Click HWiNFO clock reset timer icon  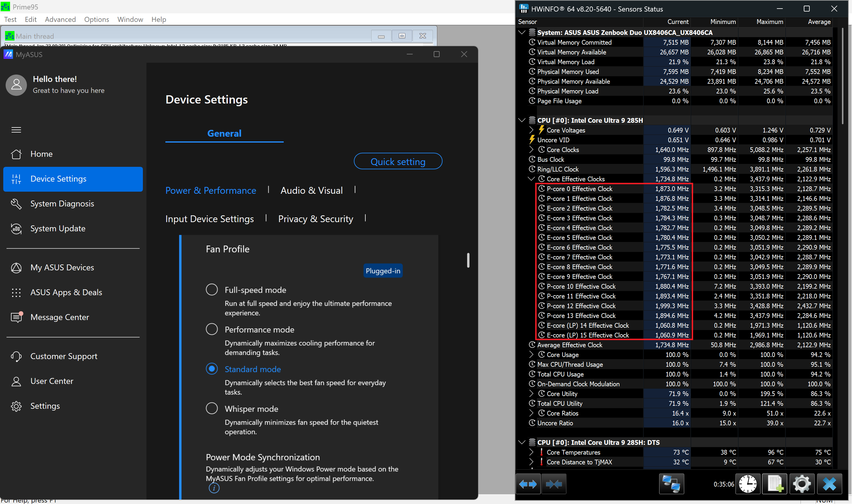point(747,484)
